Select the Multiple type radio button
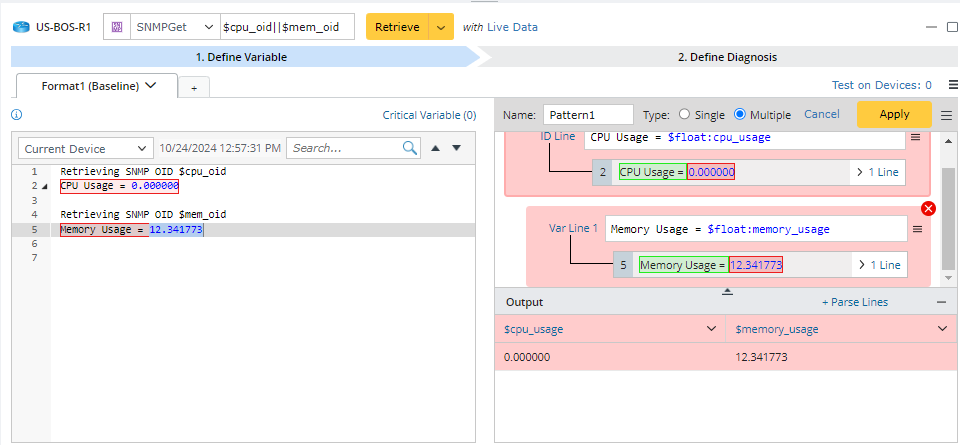This screenshot has height=445, width=960. (x=740, y=115)
